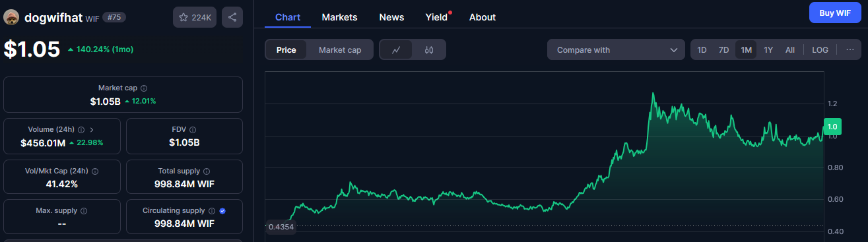Click the 0.60 price axis label

pyautogui.click(x=834, y=199)
